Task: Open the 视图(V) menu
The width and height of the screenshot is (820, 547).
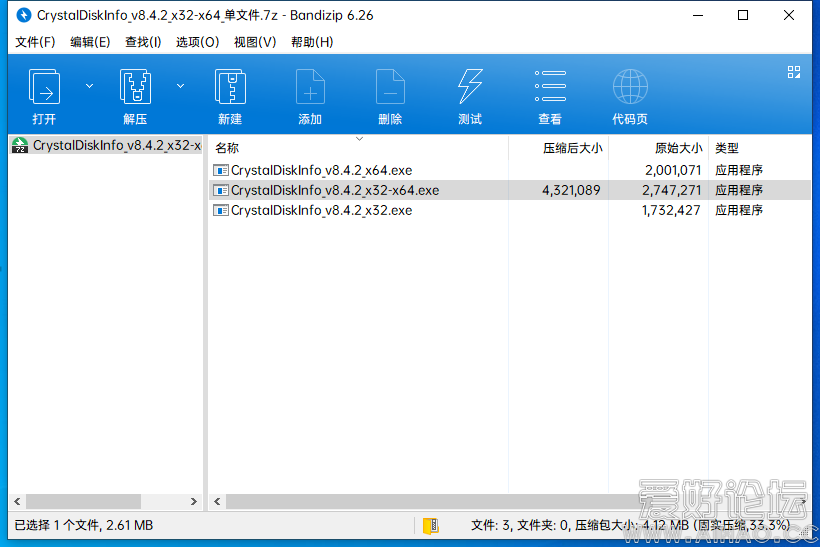Action: pos(255,42)
